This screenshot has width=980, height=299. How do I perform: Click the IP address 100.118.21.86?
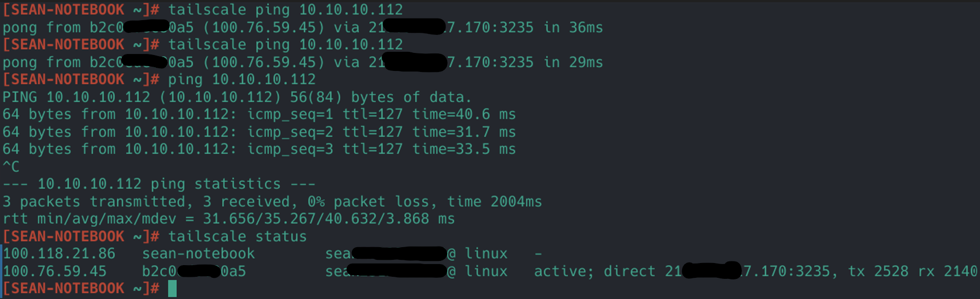coord(59,253)
